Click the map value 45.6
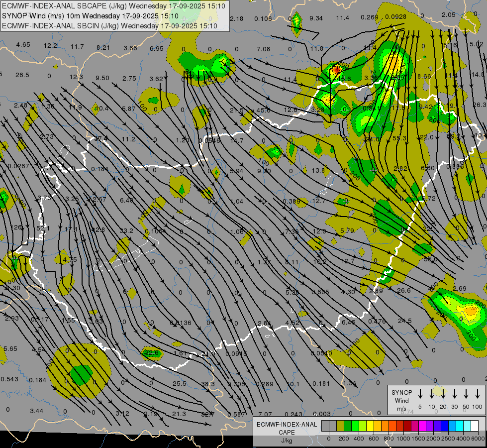 coord(263,110)
